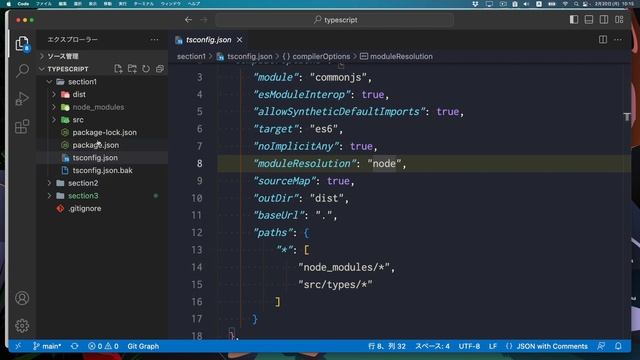
Task: Click the typescript command center search box
Action: click(335, 20)
